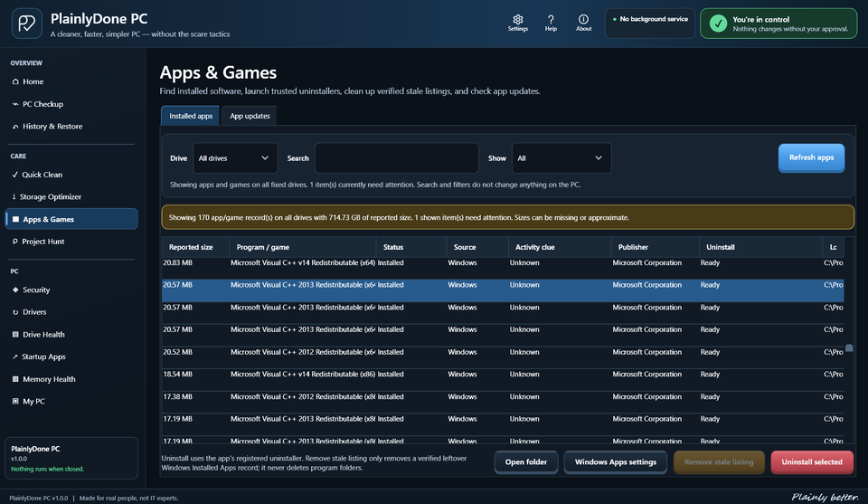Open Storage Optimizer section

pyautogui.click(x=71, y=196)
